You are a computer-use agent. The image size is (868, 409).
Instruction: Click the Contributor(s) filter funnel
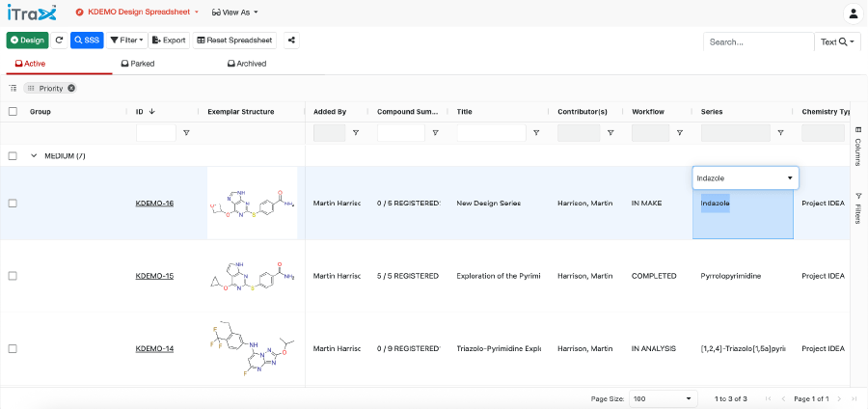610,133
